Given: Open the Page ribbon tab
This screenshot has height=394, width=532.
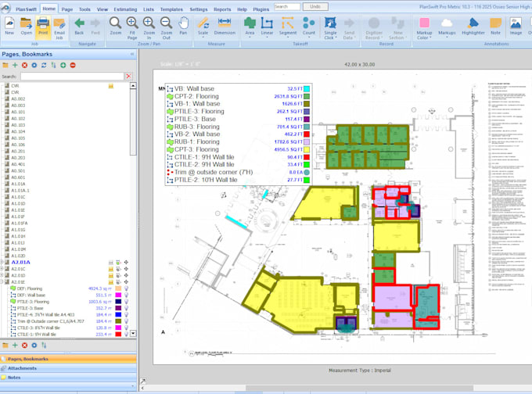Looking at the screenshot, I should pyautogui.click(x=67, y=9).
